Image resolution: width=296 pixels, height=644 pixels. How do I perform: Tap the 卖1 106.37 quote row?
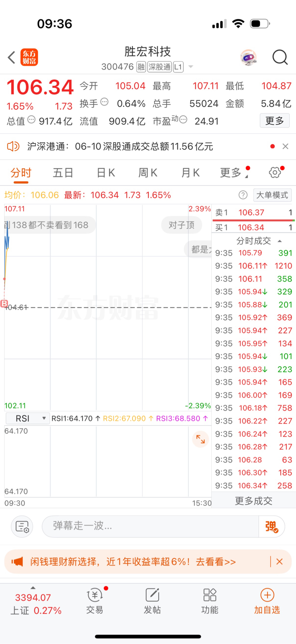click(254, 212)
